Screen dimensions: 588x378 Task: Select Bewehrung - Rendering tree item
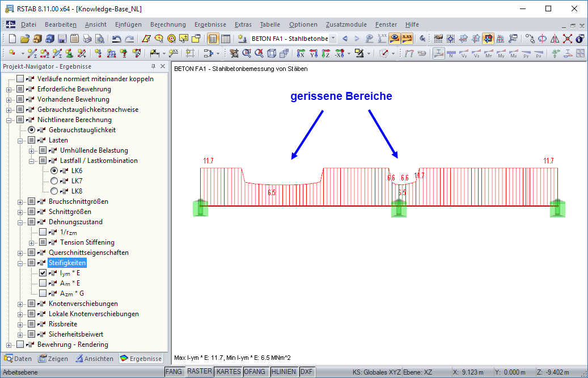click(73, 345)
